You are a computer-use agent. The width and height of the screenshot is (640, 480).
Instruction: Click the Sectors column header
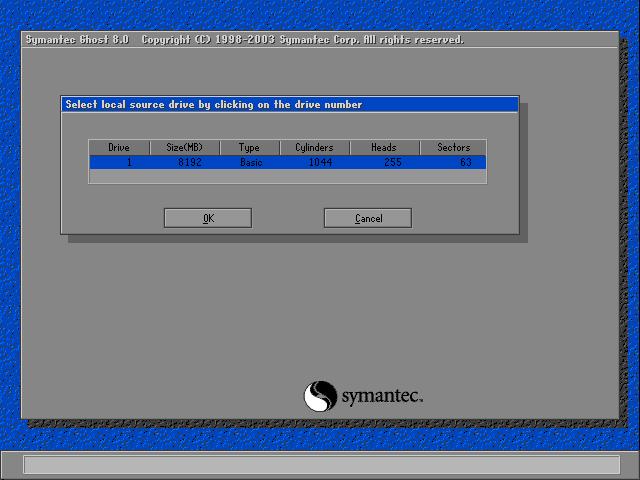point(453,147)
